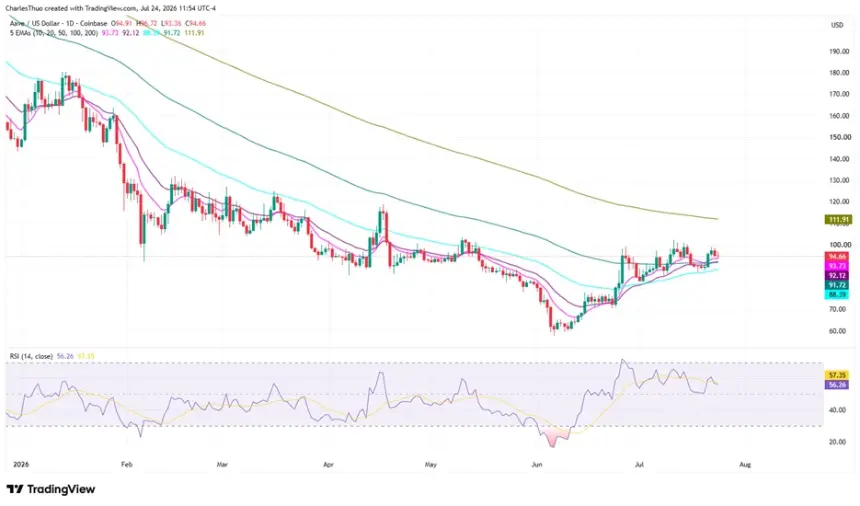Click the Aug label on time axis
This screenshot has height=506, width=860.
point(745,465)
